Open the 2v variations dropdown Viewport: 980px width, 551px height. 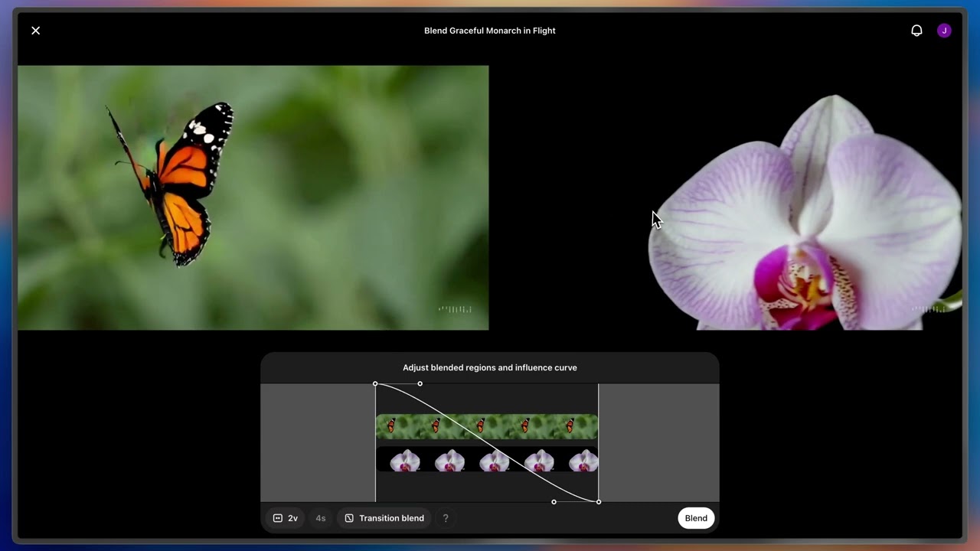tap(286, 518)
